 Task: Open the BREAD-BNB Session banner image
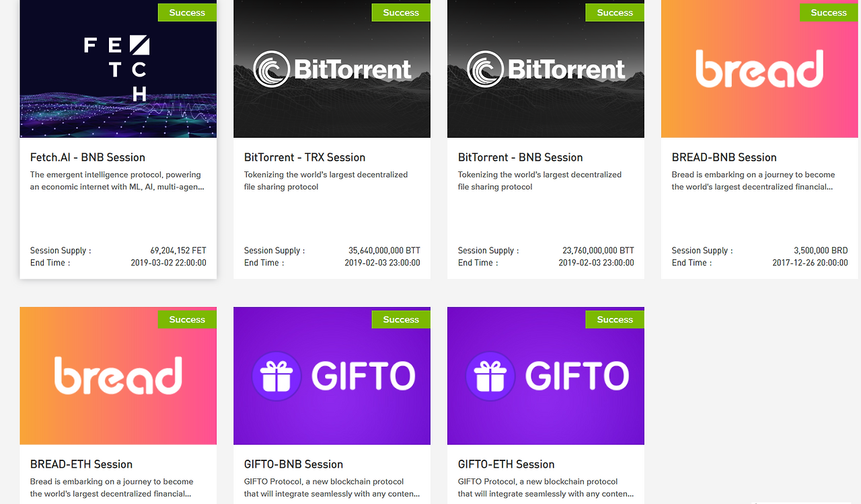coord(759,69)
